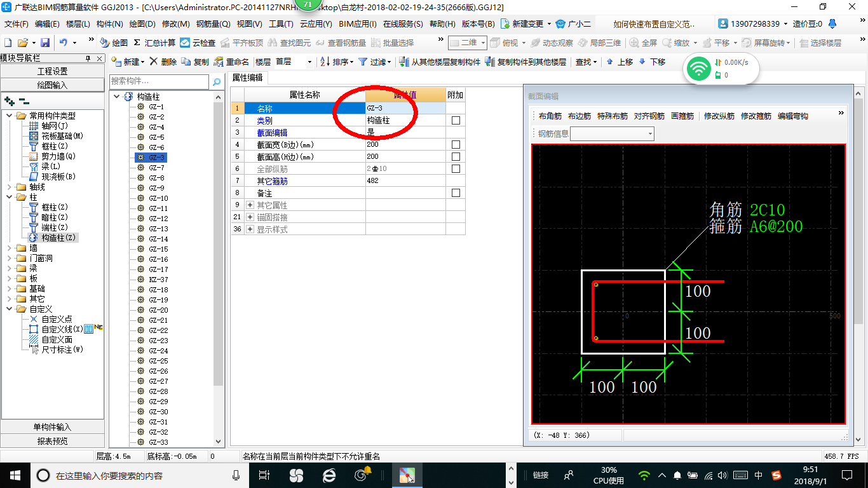Select 剪力墙(Q) in navigator tree
Screen dimensions: 868x488
tap(58, 156)
